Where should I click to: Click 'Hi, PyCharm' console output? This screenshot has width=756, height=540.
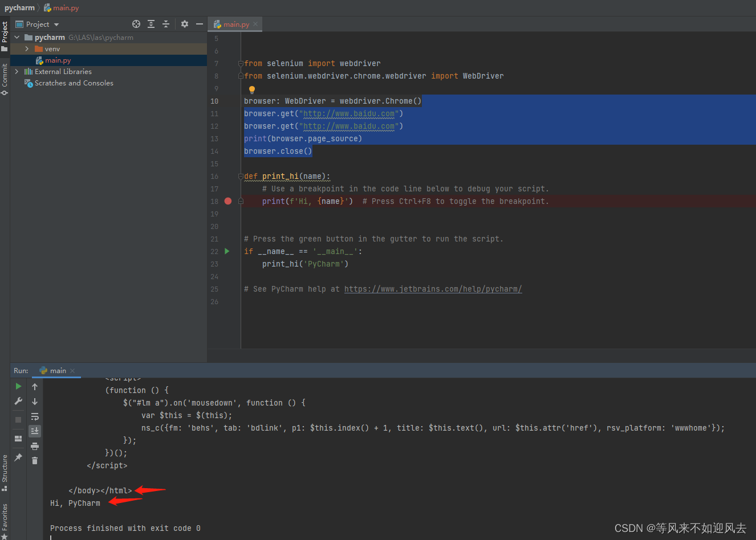tap(75, 503)
